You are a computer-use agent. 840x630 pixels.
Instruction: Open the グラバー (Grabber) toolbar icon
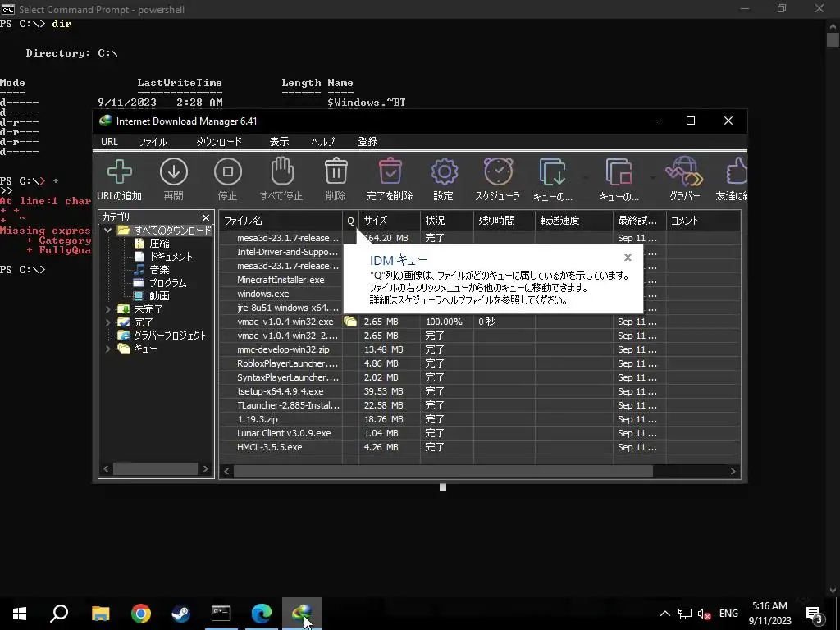coord(684,171)
